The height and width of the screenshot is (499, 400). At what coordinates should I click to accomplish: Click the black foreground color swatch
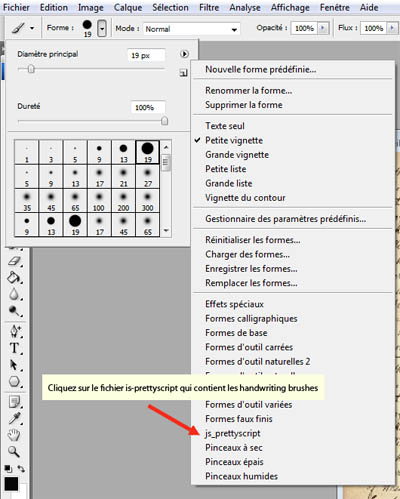11,484
